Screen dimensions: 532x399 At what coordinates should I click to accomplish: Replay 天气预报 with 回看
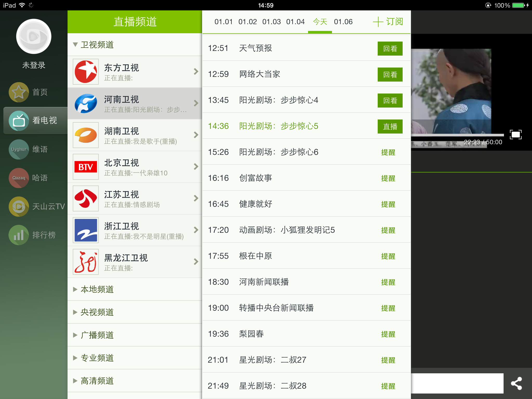click(390, 49)
